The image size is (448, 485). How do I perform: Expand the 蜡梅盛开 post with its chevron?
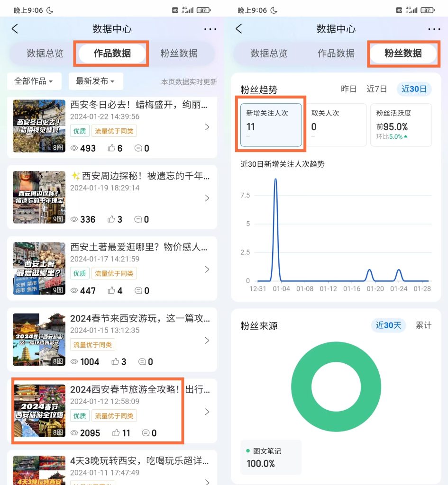207,127
